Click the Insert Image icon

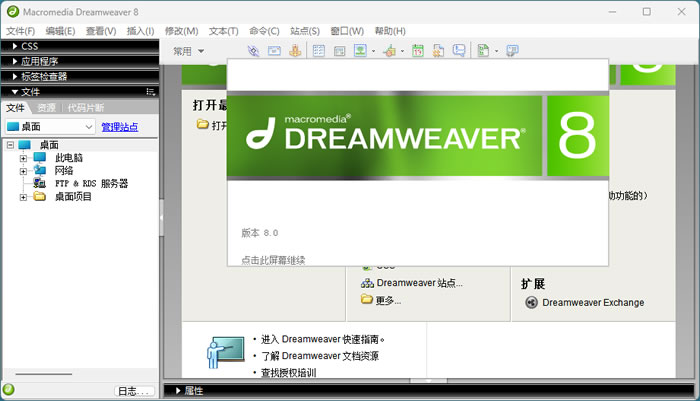point(360,51)
